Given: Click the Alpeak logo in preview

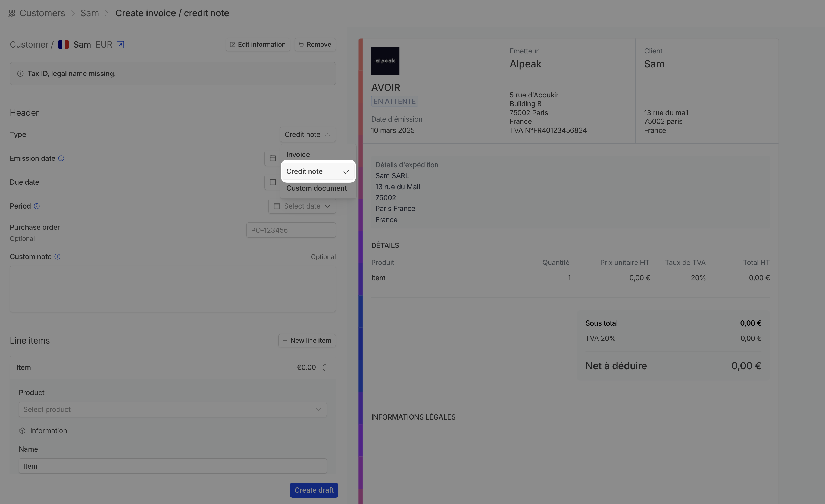Looking at the screenshot, I should coord(385,61).
